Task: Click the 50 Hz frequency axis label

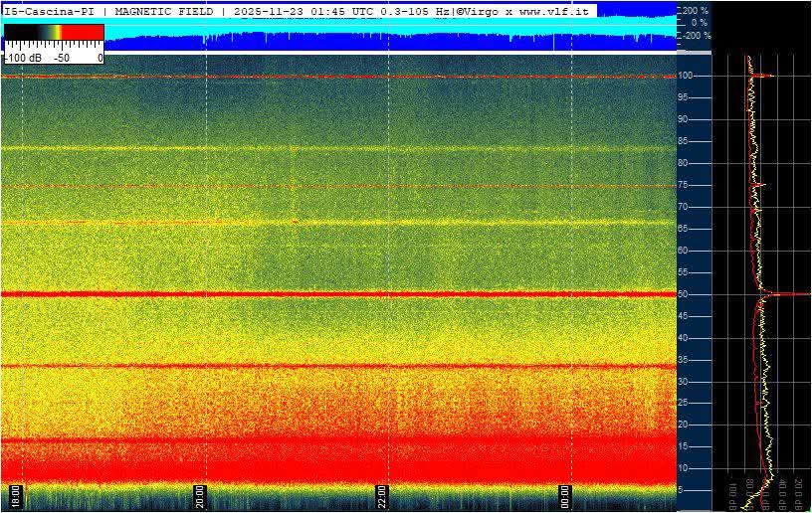Action: tap(685, 294)
